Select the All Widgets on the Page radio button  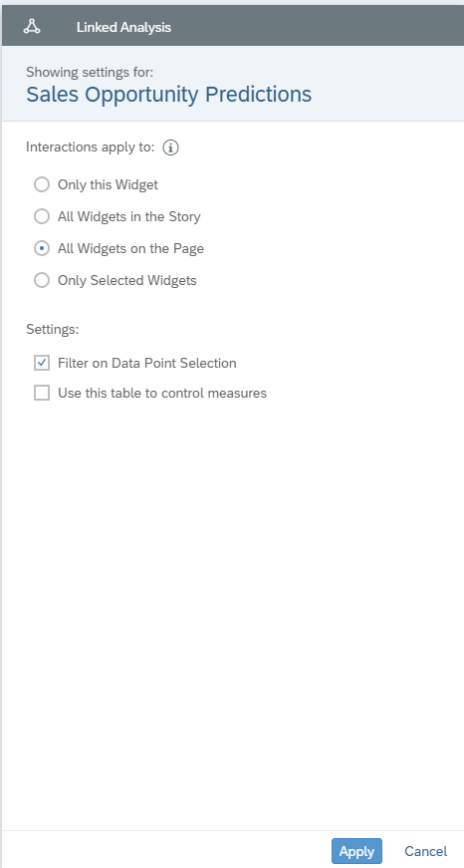click(x=42, y=248)
